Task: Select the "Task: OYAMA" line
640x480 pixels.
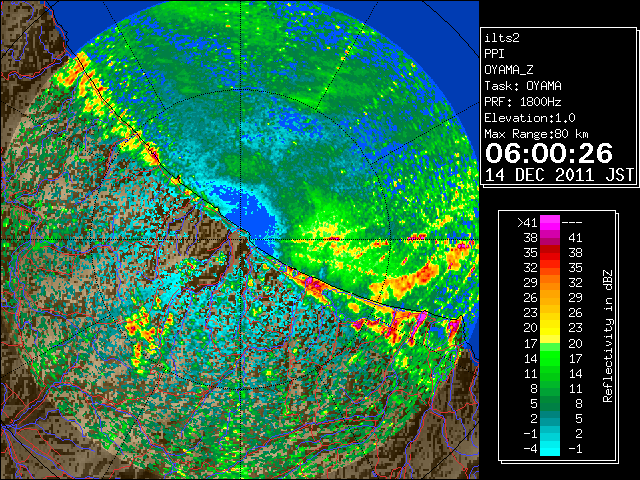Action: tap(523, 86)
